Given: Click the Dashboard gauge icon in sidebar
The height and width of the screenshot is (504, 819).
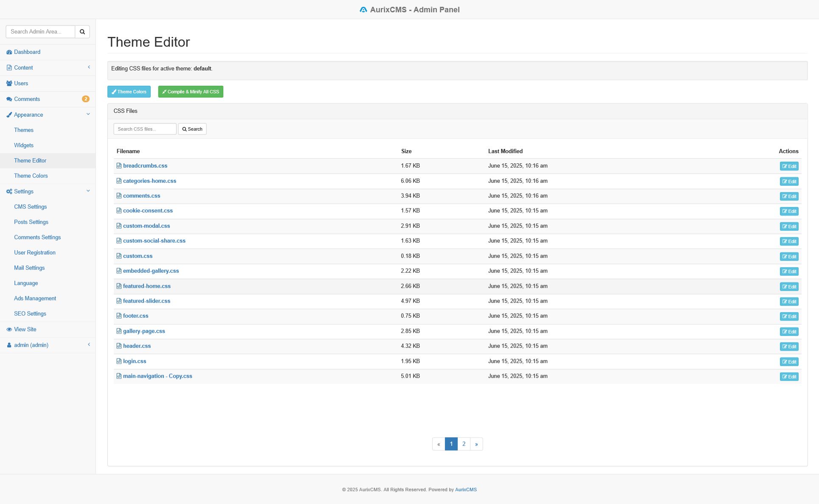Looking at the screenshot, I should 9,52.
